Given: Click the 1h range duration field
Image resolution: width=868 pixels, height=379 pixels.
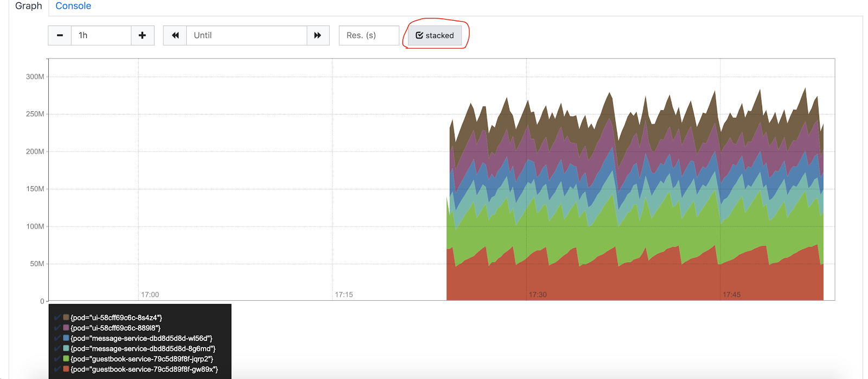Looking at the screenshot, I should [101, 35].
